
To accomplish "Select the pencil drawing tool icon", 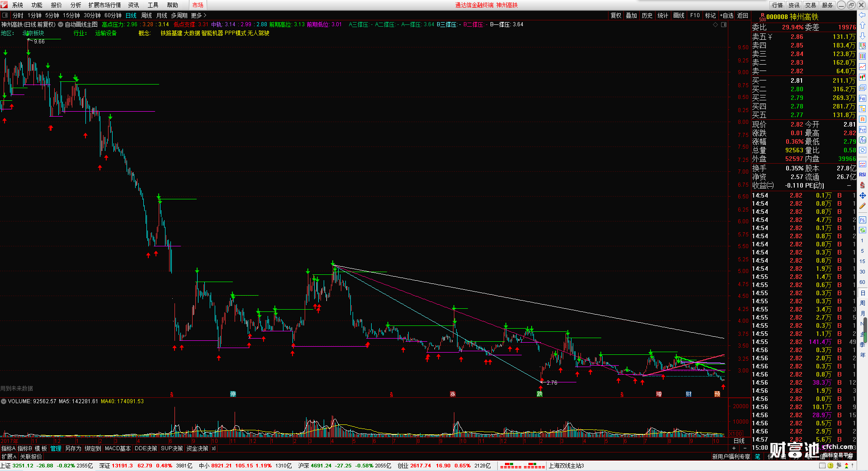I will (863, 206).
